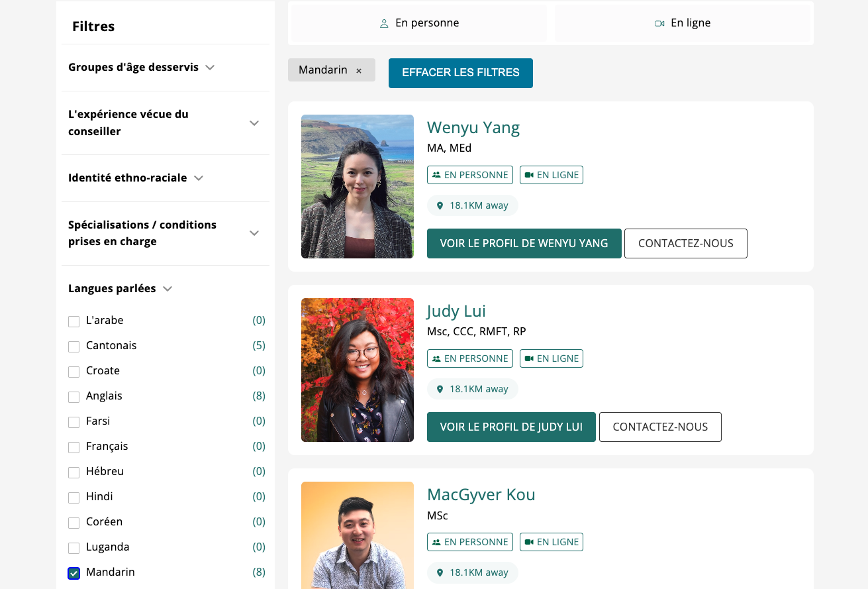Viewport: 868px width, 589px height.
Task: Click the location pin on Wenyu Yang's distance badge
Action: 439,205
